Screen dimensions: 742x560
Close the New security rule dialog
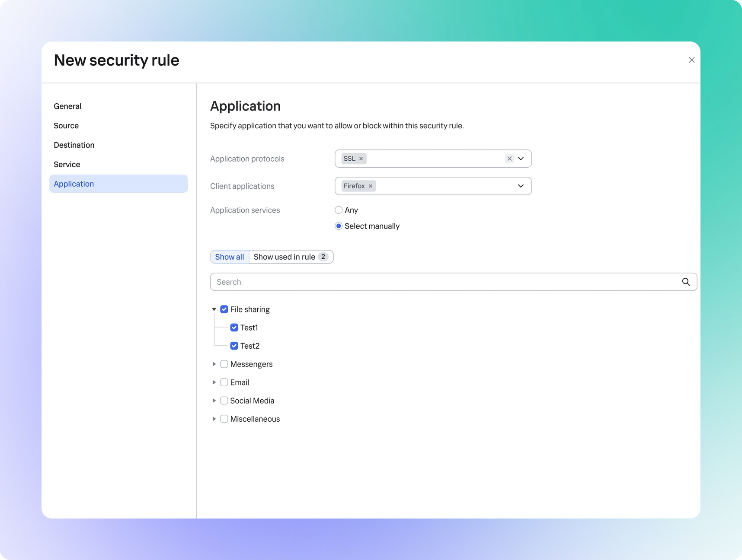691,60
